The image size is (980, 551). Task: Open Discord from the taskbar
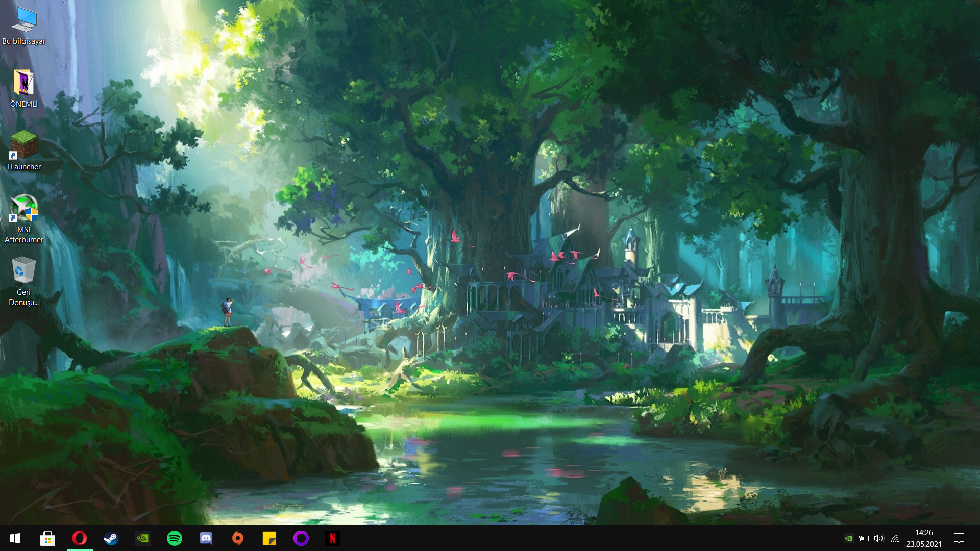pos(206,538)
